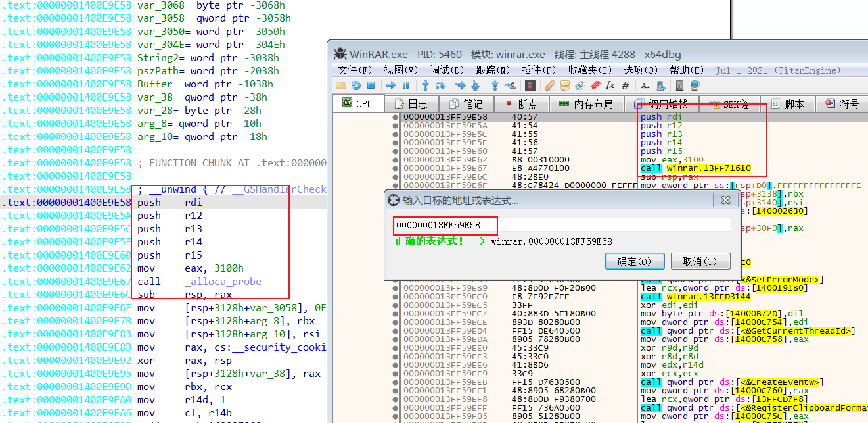Click the Execute till return icon
This screenshot has width=868, height=423.
pos(495,86)
